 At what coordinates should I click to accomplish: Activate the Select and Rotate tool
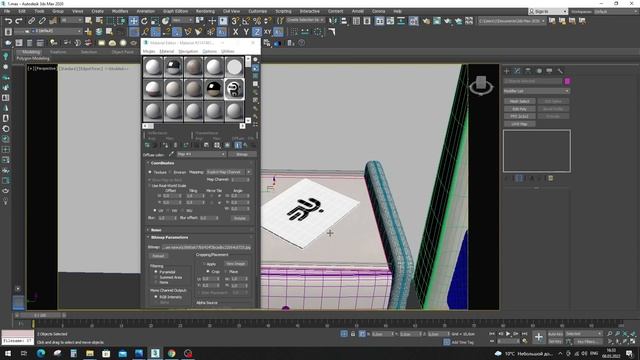point(144,20)
